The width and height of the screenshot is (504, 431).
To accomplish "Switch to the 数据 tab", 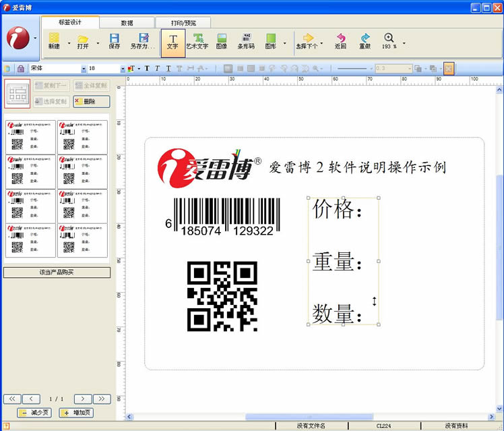I will (x=127, y=23).
